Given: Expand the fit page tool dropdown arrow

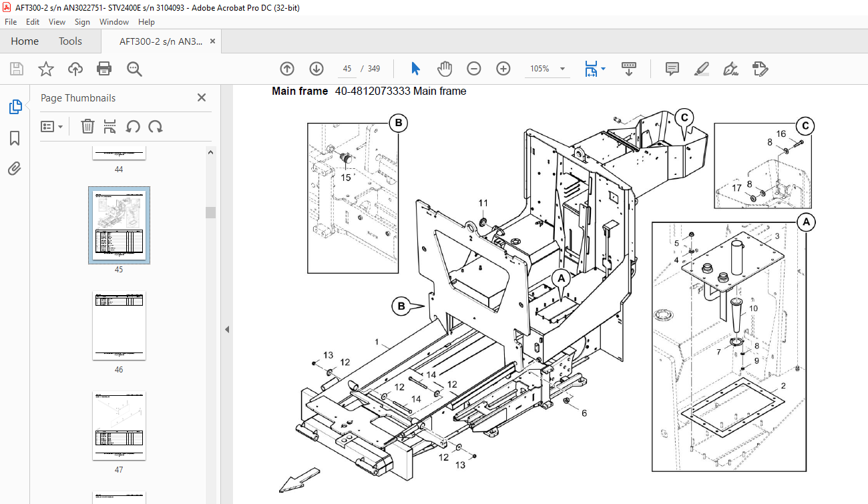Looking at the screenshot, I should coord(603,69).
